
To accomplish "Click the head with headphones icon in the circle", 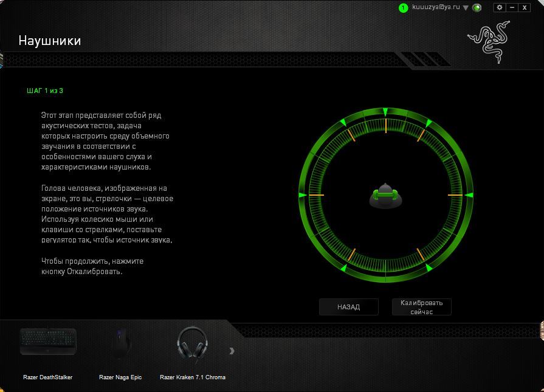I will tap(385, 196).
